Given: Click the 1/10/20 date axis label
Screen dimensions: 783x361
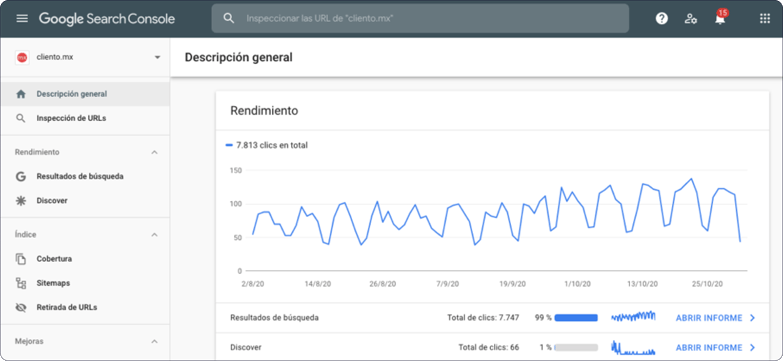Looking at the screenshot, I should (578, 284).
